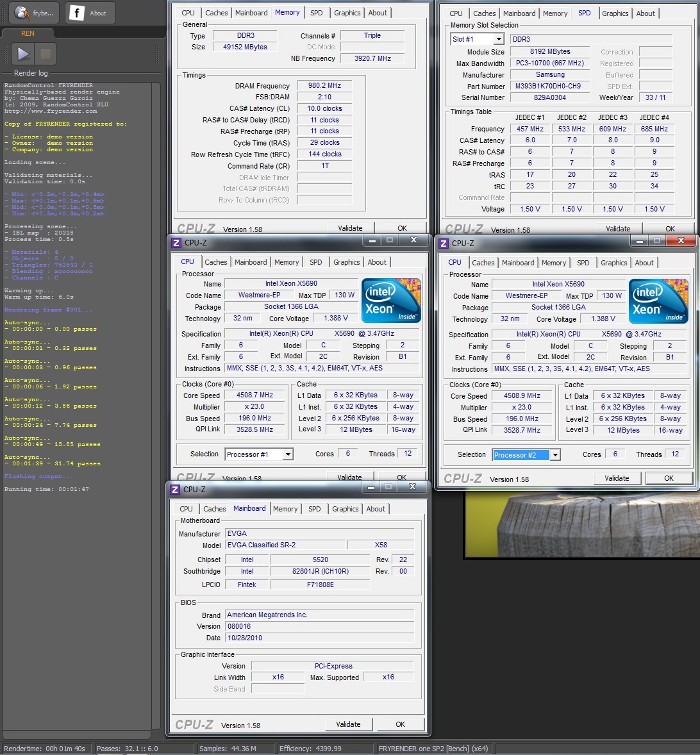Click the stop render button
This screenshot has height=755, width=700.
point(46,54)
